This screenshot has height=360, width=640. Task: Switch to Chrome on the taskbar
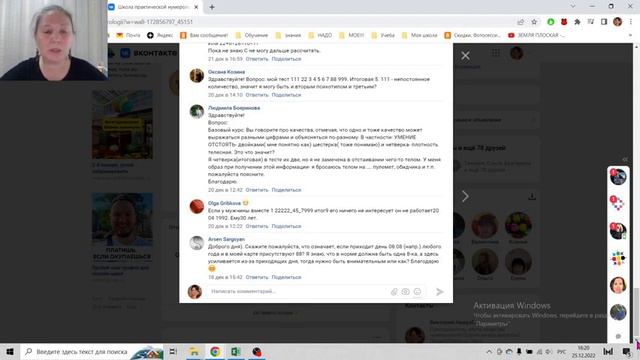[215, 352]
